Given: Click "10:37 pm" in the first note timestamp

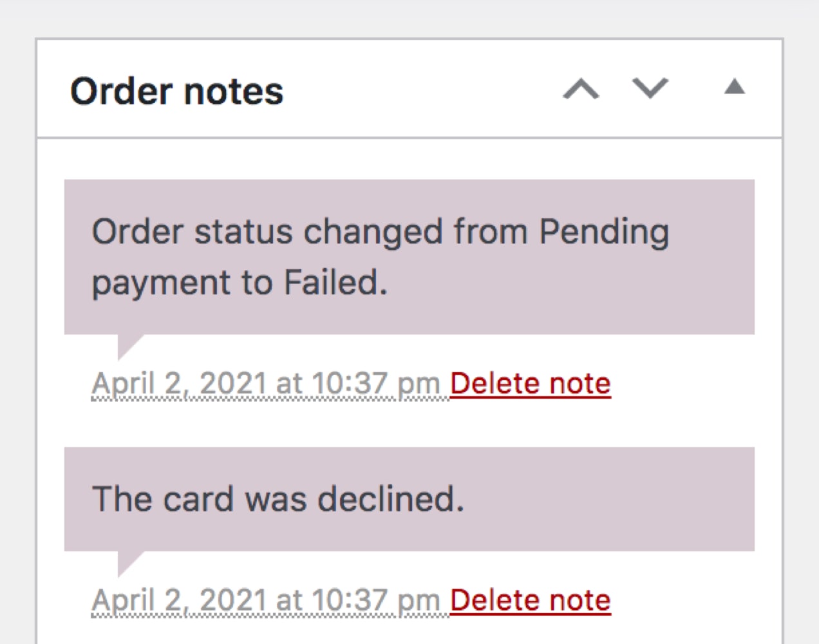Looking at the screenshot, I should coord(375,384).
